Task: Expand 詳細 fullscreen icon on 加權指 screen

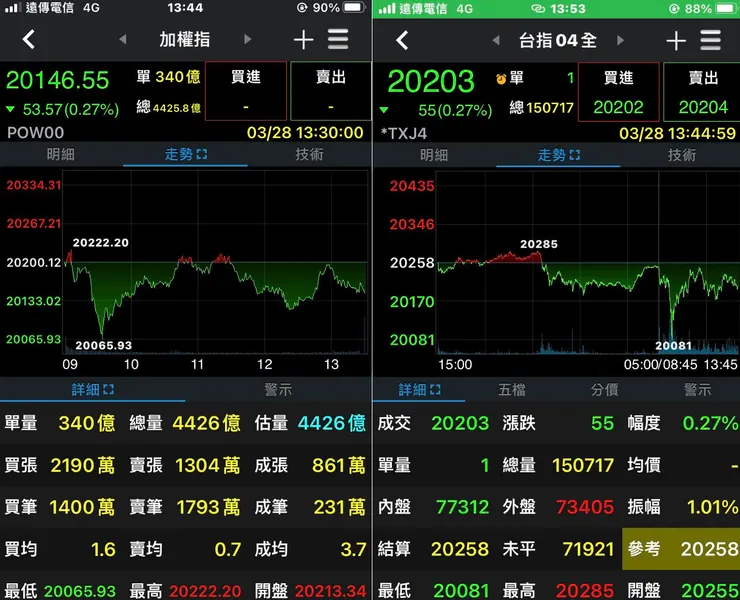Action: [x=109, y=389]
